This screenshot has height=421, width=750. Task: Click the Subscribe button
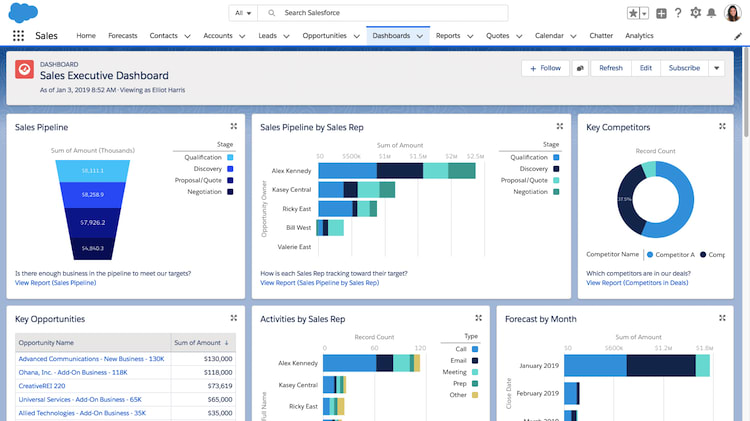[684, 68]
